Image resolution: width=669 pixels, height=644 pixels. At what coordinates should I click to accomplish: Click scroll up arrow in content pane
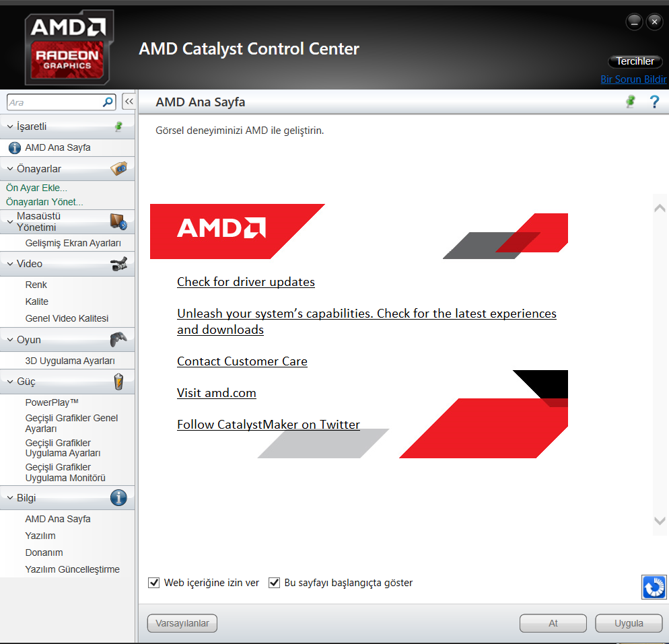[660, 208]
